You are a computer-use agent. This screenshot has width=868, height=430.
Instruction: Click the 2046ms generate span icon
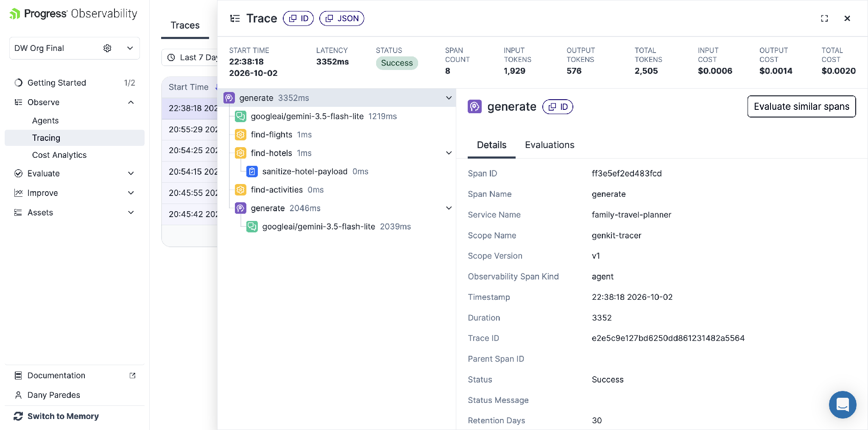tap(240, 208)
